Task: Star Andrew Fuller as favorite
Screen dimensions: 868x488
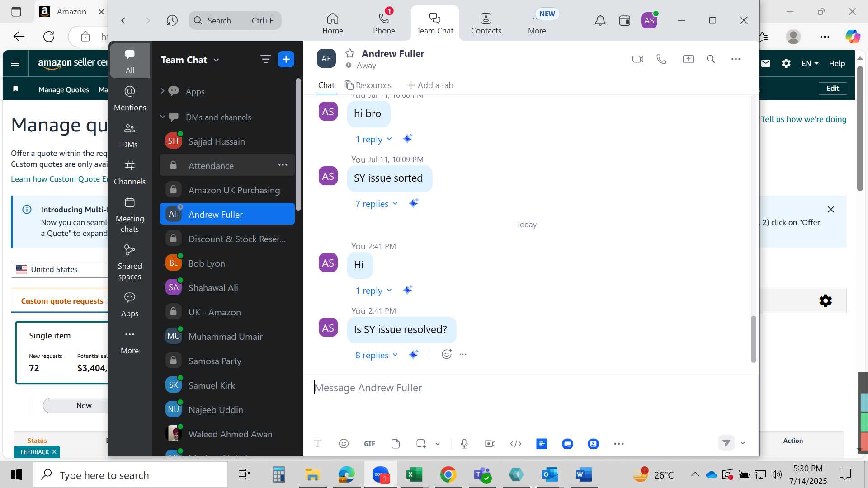Action: 349,53
